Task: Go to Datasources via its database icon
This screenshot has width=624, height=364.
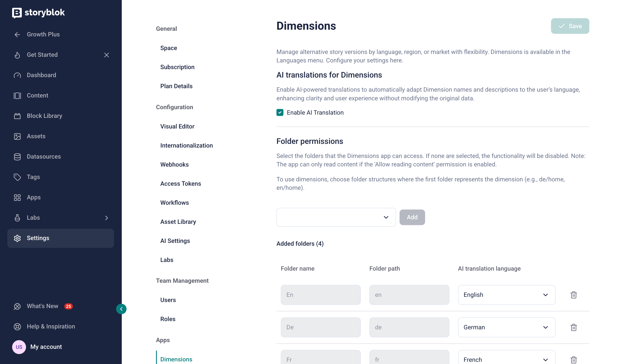Action: pos(17,157)
